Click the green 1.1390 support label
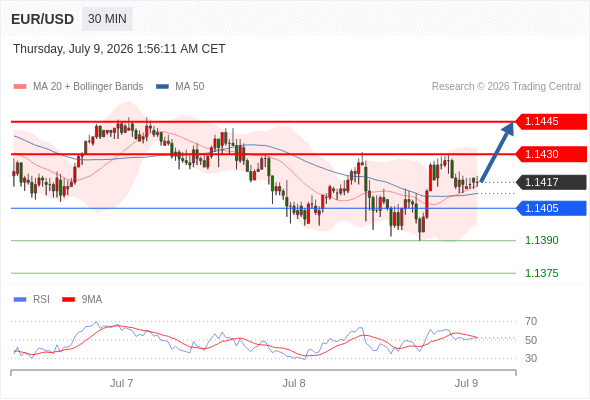The image size is (590, 400). [541, 240]
